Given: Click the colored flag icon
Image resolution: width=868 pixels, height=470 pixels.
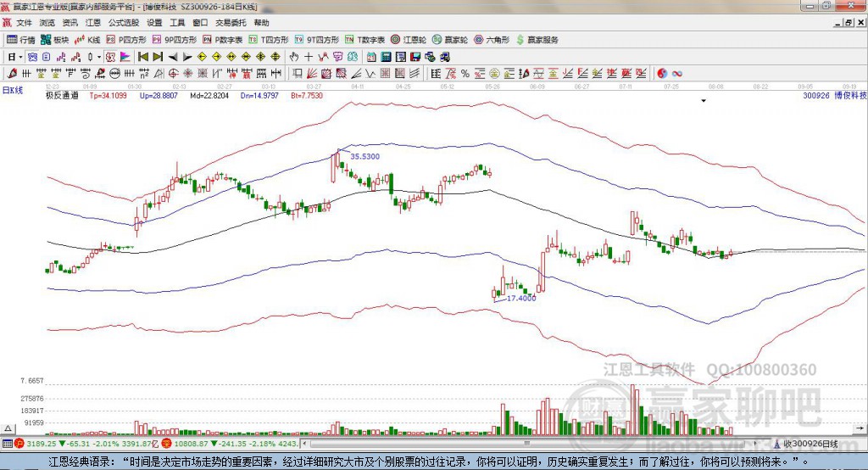Looking at the screenshot, I should (x=125, y=57).
